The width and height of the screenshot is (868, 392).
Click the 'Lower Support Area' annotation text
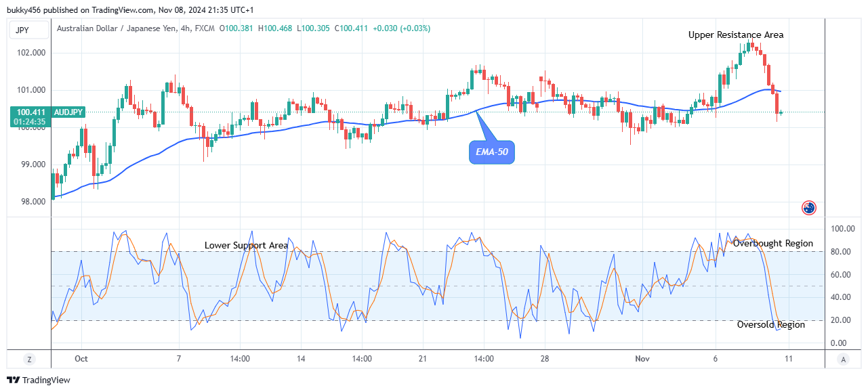tap(247, 245)
